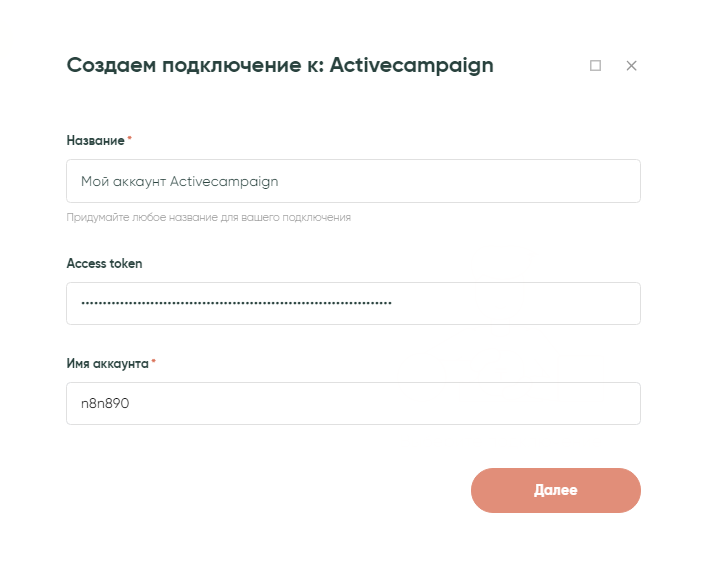Viewport: 709px width, 574px height.
Task: Click the dialog title heading
Action: (x=279, y=66)
